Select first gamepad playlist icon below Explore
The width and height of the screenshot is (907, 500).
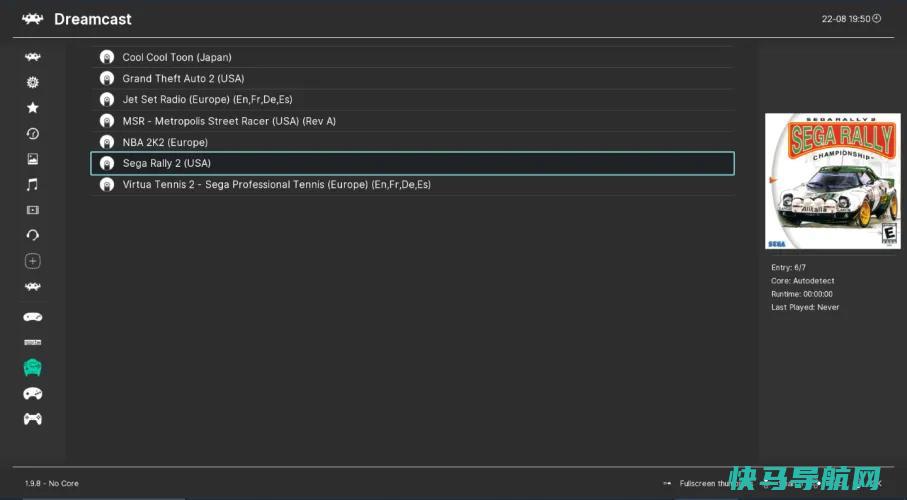(x=32, y=317)
